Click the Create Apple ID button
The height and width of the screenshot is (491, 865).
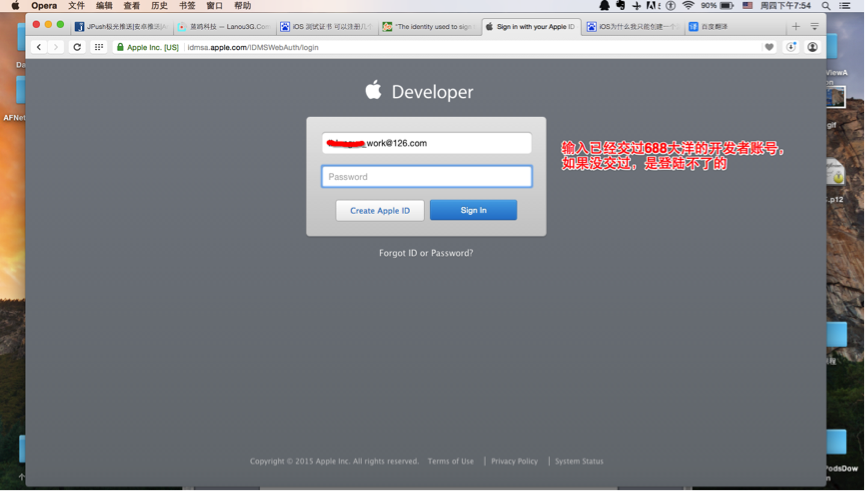(380, 211)
